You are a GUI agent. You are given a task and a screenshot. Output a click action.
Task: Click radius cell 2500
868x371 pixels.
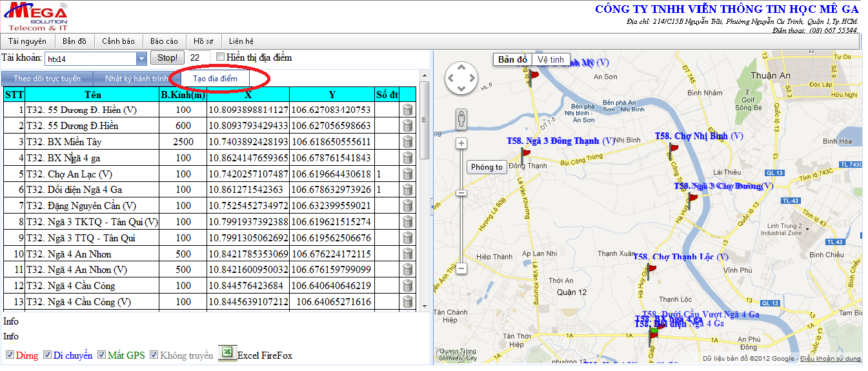point(183,142)
